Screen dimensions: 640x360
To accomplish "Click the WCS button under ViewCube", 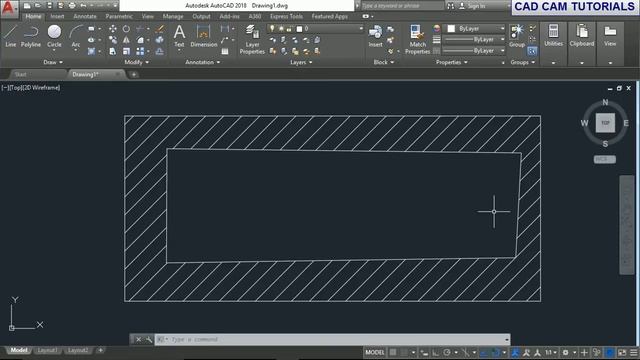I will tap(604, 159).
